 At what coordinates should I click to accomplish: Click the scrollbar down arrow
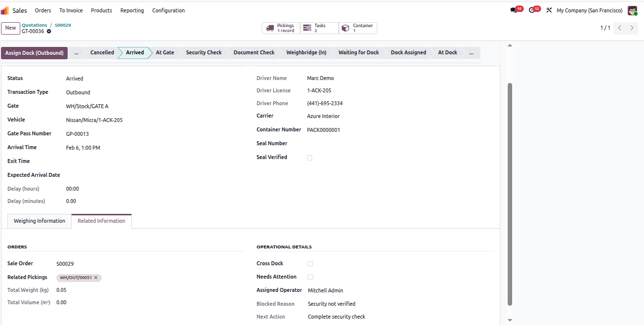pos(510,321)
